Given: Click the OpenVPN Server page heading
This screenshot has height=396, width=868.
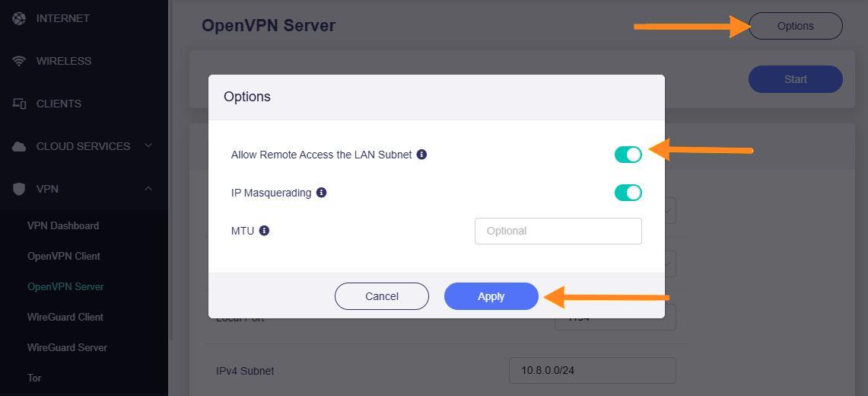Looking at the screenshot, I should [x=269, y=25].
